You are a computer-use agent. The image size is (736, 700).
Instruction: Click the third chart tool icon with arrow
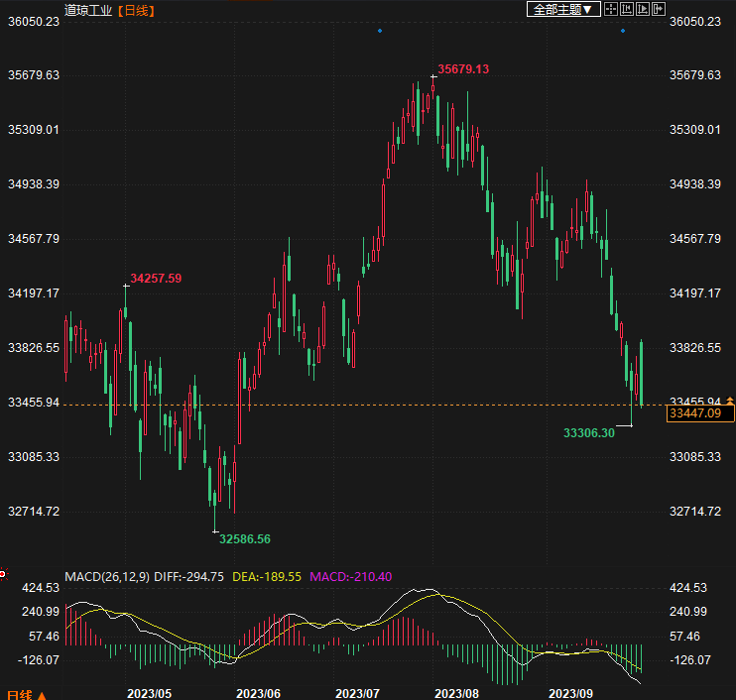[642, 10]
